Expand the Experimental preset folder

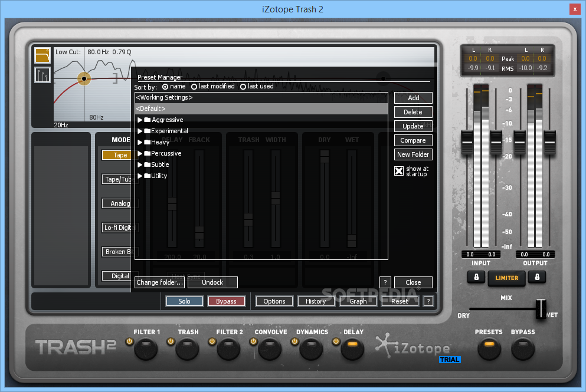[x=140, y=131]
